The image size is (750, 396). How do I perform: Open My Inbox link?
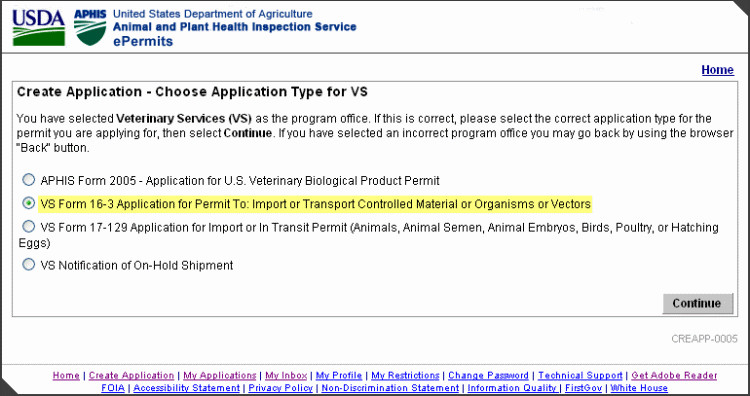(x=286, y=375)
